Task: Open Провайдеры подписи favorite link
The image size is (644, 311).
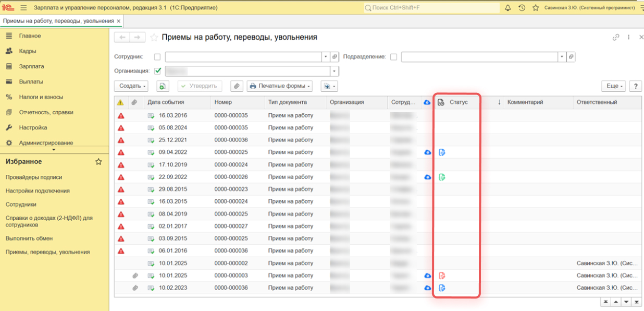Action: click(33, 177)
